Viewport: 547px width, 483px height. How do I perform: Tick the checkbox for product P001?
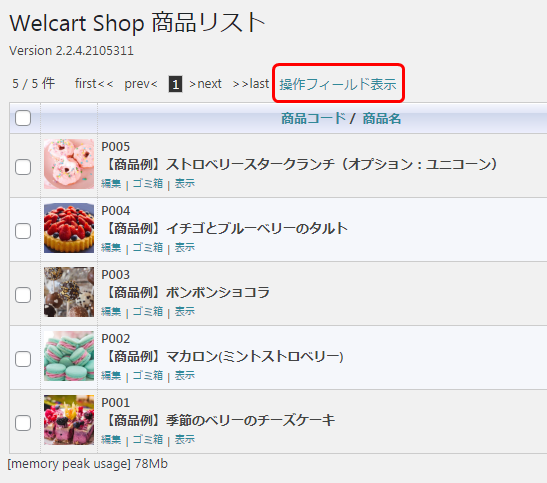click(23, 423)
